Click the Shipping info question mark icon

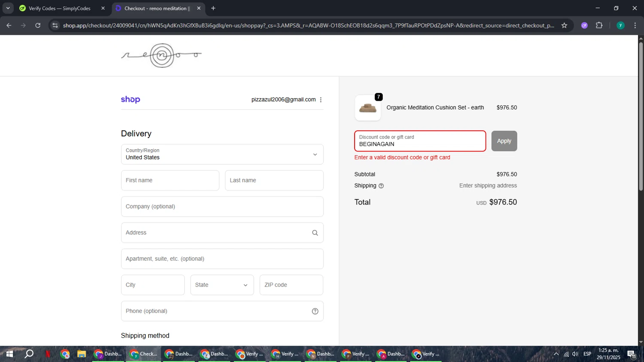point(381,186)
